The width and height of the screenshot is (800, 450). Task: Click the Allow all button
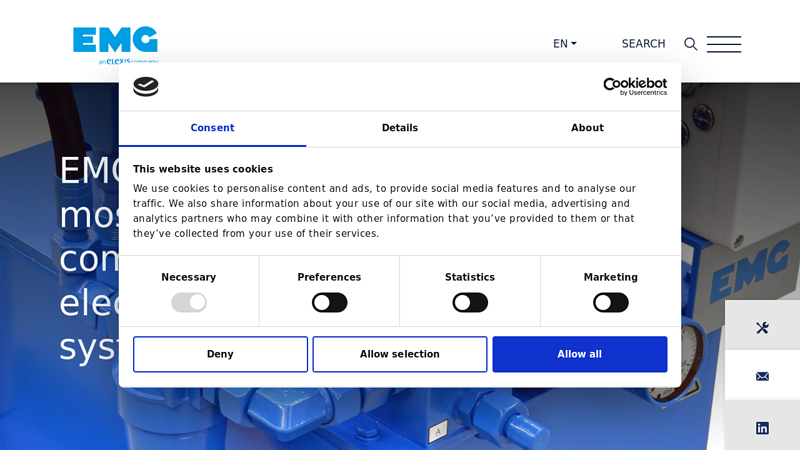click(579, 354)
